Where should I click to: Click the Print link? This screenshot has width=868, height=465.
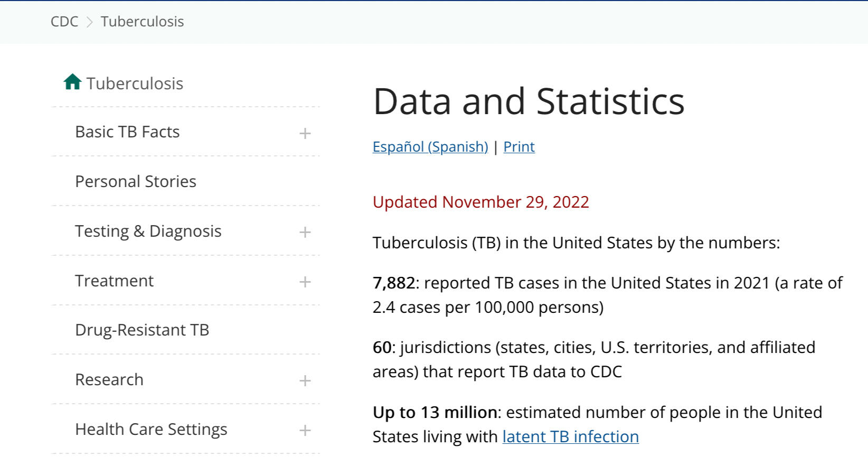518,147
